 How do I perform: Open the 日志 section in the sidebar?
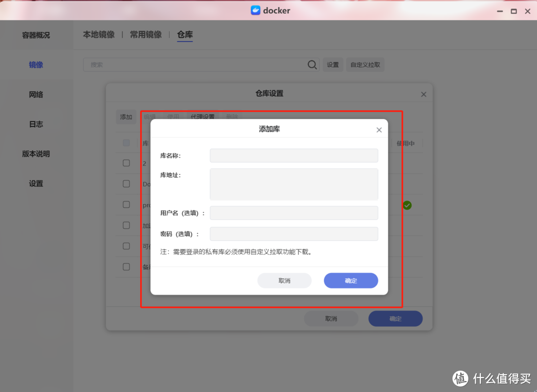36,124
